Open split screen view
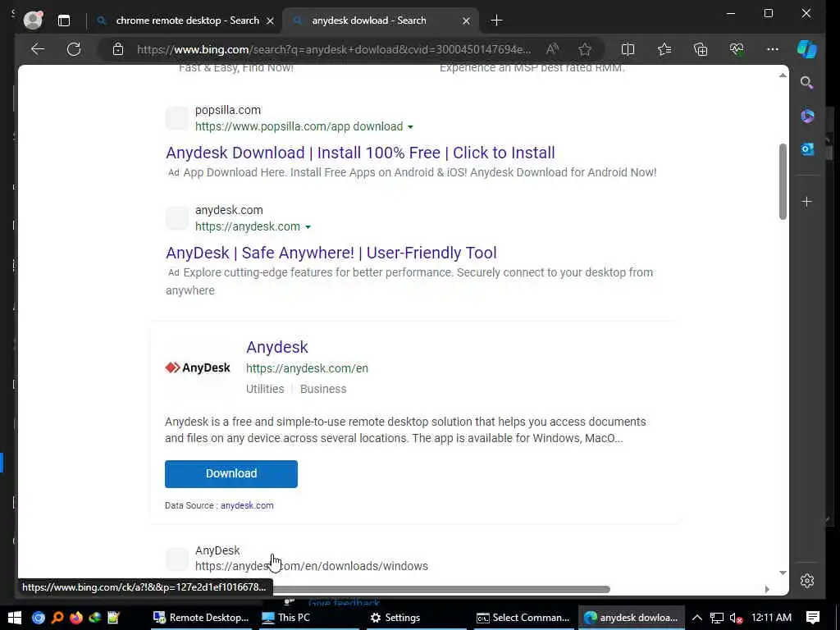Viewport: 840px width, 630px height. point(628,49)
